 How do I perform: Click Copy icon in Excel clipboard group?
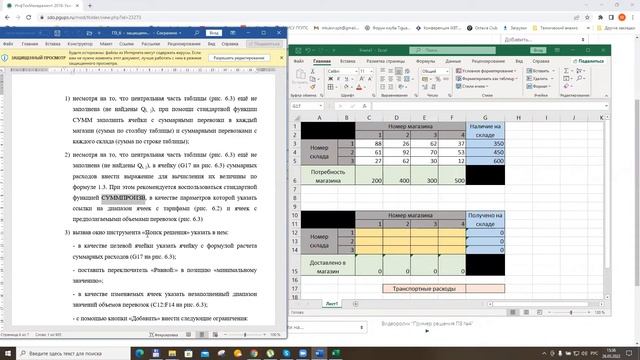(x=313, y=79)
